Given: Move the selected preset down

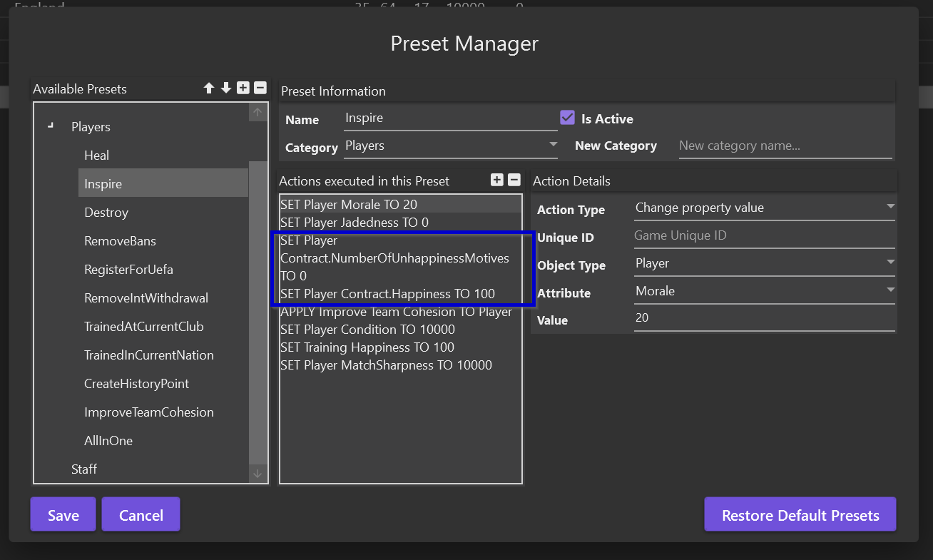Looking at the screenshot, I should point(226,88).
